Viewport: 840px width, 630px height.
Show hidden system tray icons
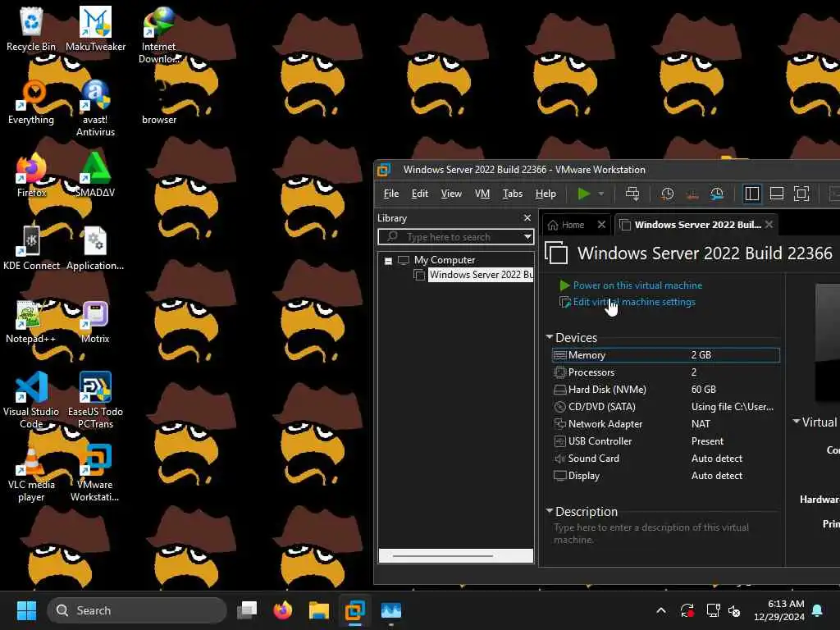661,610
